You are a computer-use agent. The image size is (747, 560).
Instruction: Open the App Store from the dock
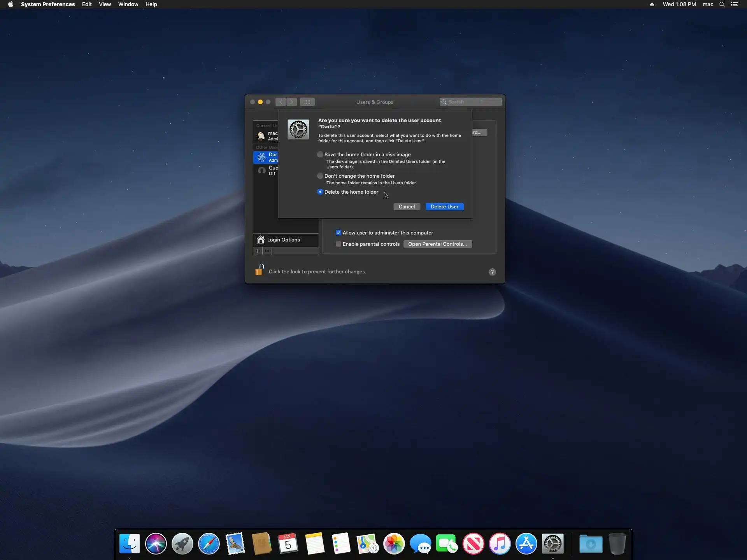tap(526, 544)
